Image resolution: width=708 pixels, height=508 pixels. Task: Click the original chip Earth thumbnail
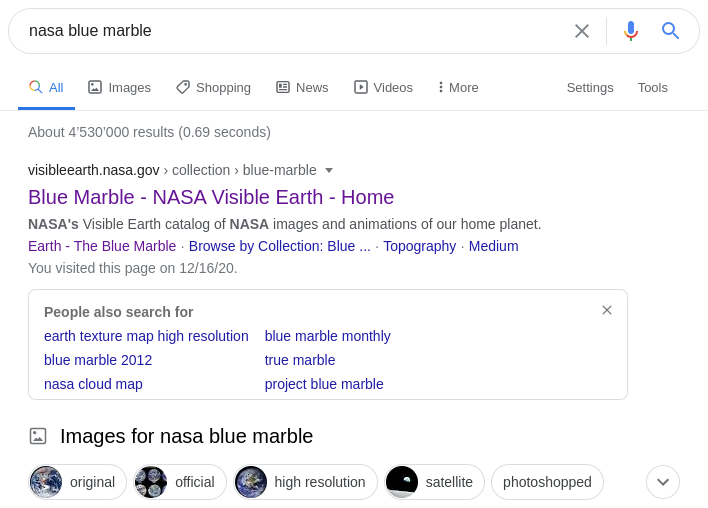click(x=46, y=482)
